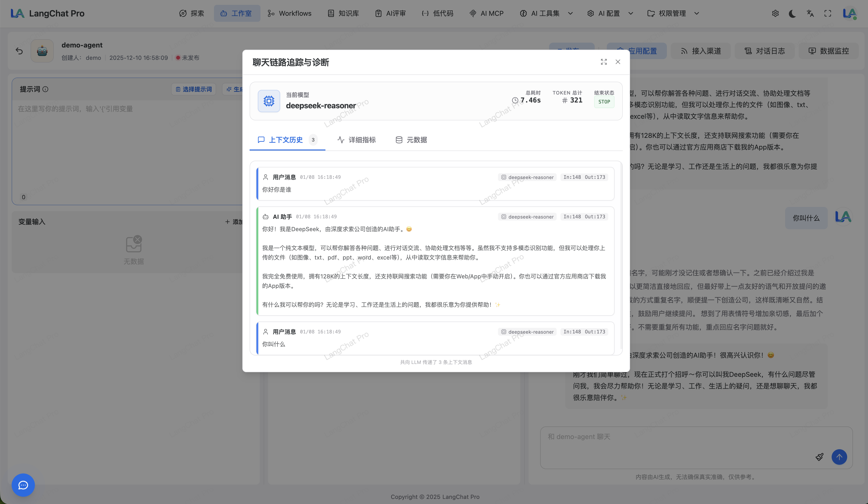
Task: Click the clear conversation broom icon
Action: [820, 457]
